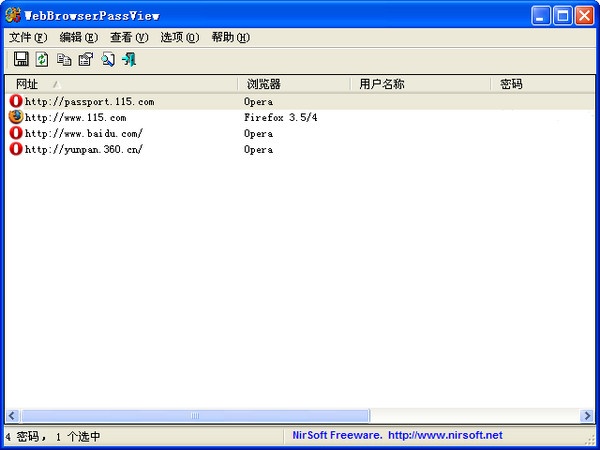Click the Refresh toolbar icon
Viewport: 600px width, 450px height.
click(42, 59)
